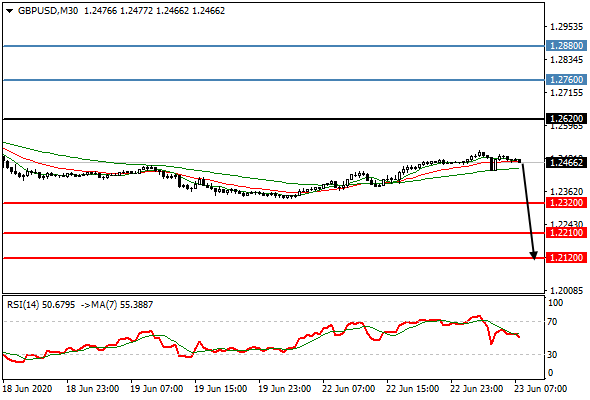590x400 pixels.
Task: Select the MA(7) 55.3887 indicator label
Action: (x=122, y=304)
